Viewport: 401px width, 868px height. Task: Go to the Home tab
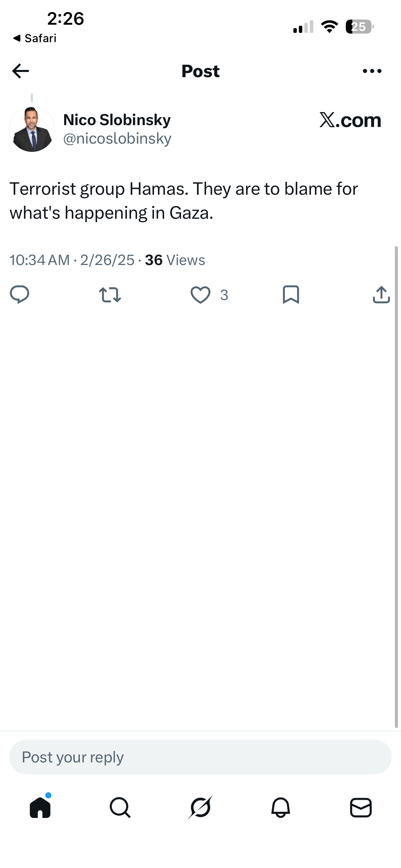(40, 807)
